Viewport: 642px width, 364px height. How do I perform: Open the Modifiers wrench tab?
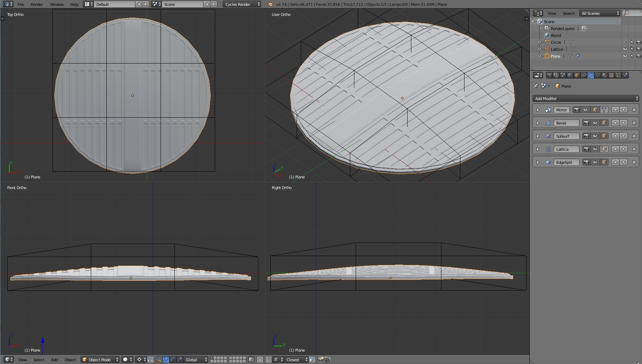click(x=591, y=75)
